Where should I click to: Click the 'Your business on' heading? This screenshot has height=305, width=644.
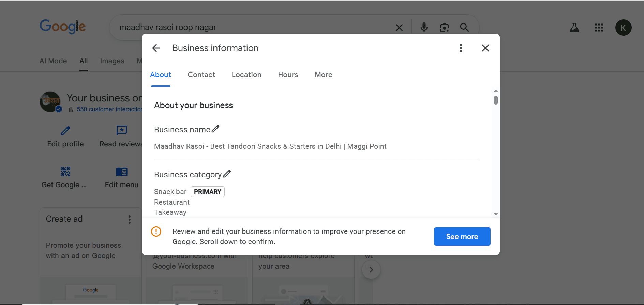coord(104,98)
